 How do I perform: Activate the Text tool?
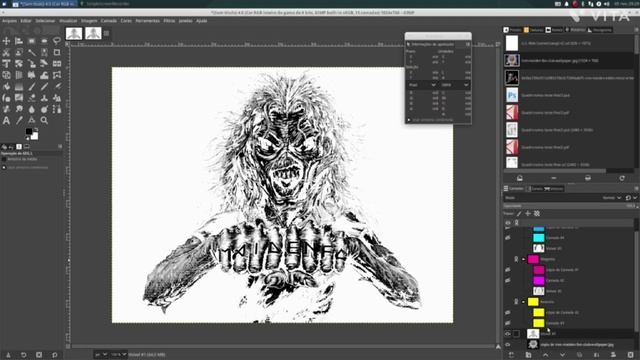point(6,120)
